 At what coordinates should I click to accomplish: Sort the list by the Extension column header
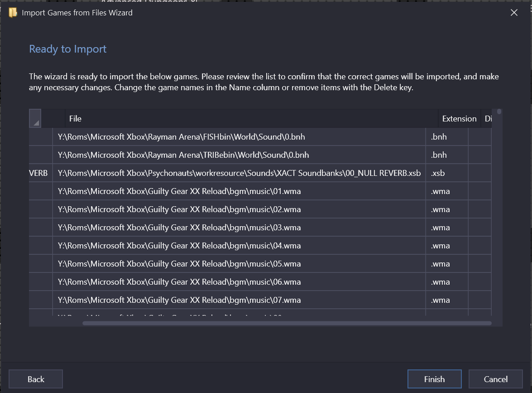460,119
